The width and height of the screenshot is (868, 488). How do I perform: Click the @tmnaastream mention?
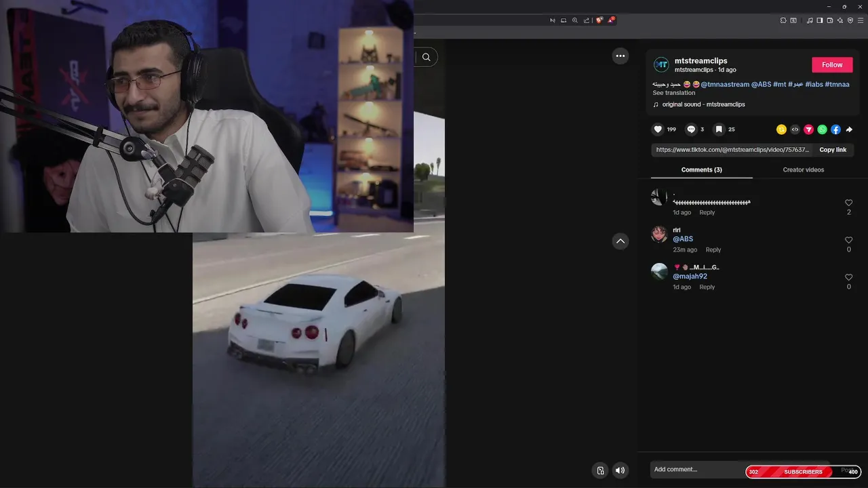725,85
